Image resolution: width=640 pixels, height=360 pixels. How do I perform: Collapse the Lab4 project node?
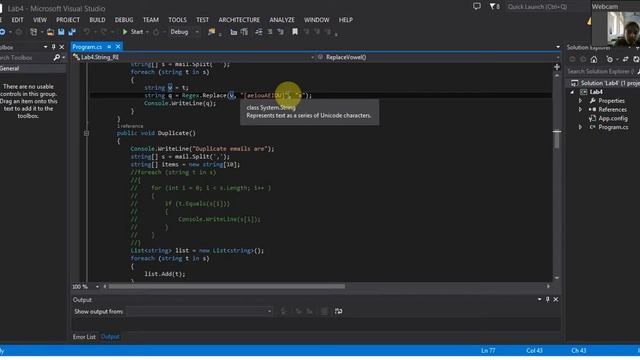tap(572, 92)
